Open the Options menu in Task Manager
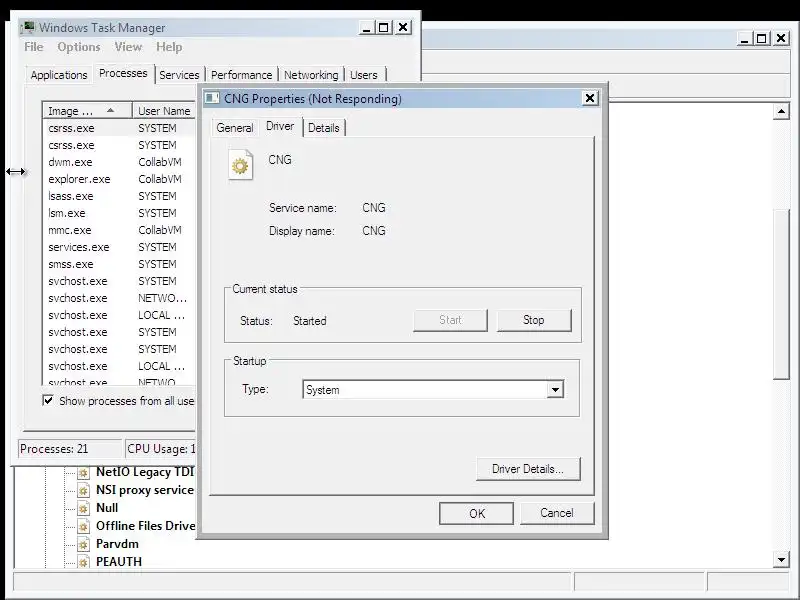The height and width of the screenshot is (600, 800). (x=79, y=47)
